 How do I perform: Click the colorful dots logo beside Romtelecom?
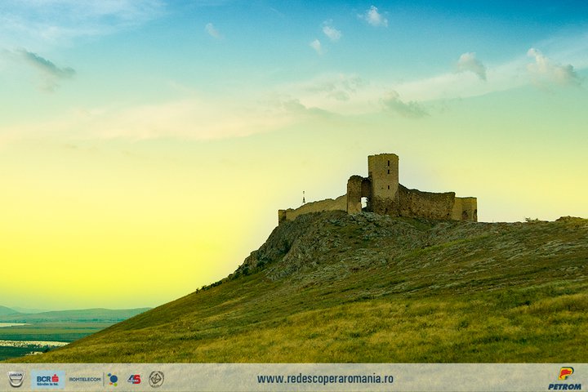pyautogui.click(x=113, y=379)
